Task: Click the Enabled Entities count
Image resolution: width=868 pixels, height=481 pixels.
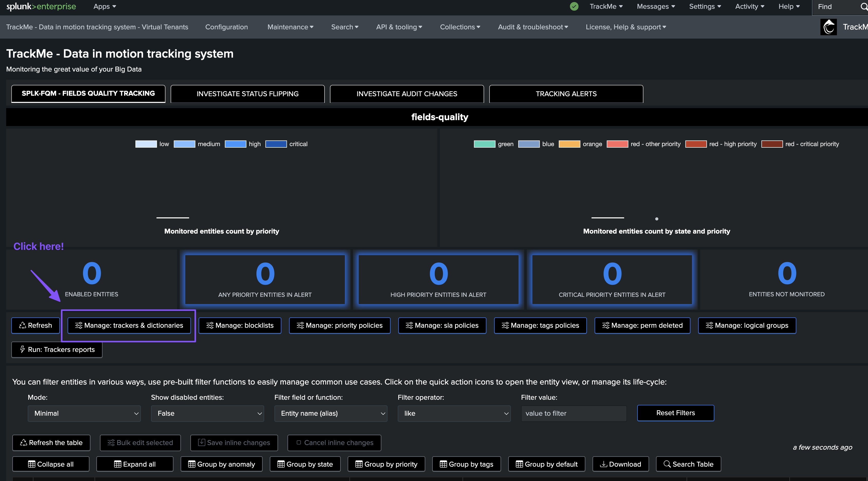Action: click(x=92, y=273)
